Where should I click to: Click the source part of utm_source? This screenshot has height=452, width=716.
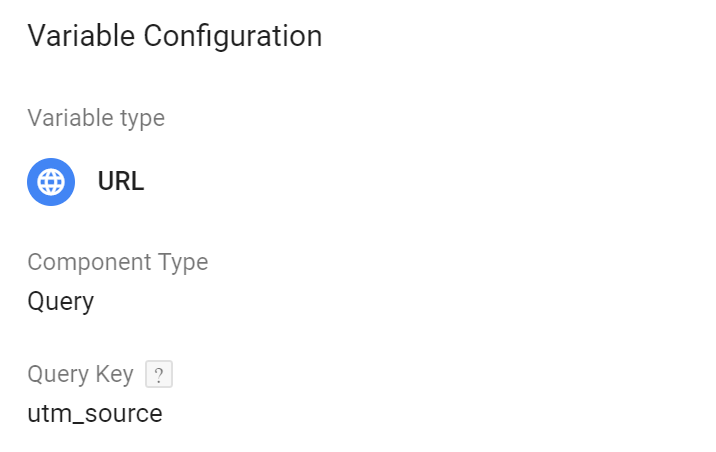pyautogui.click(x=123, y=415)
